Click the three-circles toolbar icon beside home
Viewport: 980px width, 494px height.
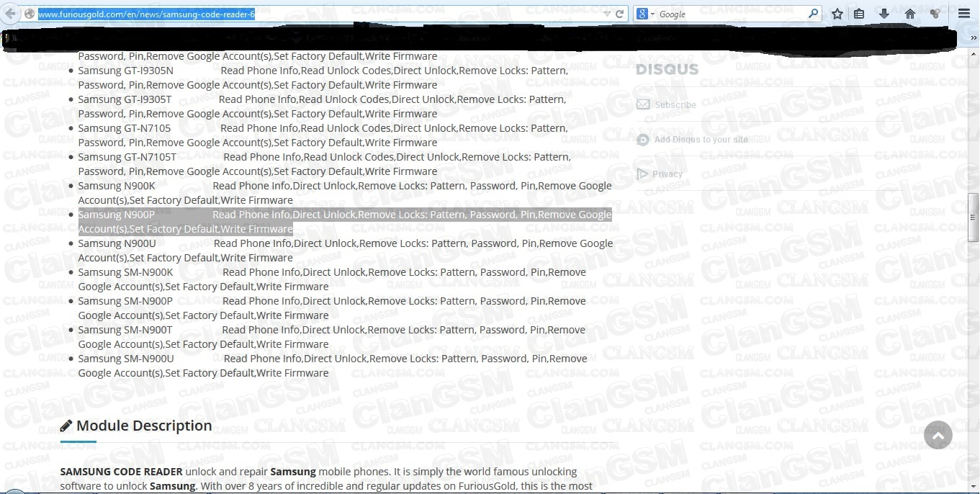click(x=935, y=14)
